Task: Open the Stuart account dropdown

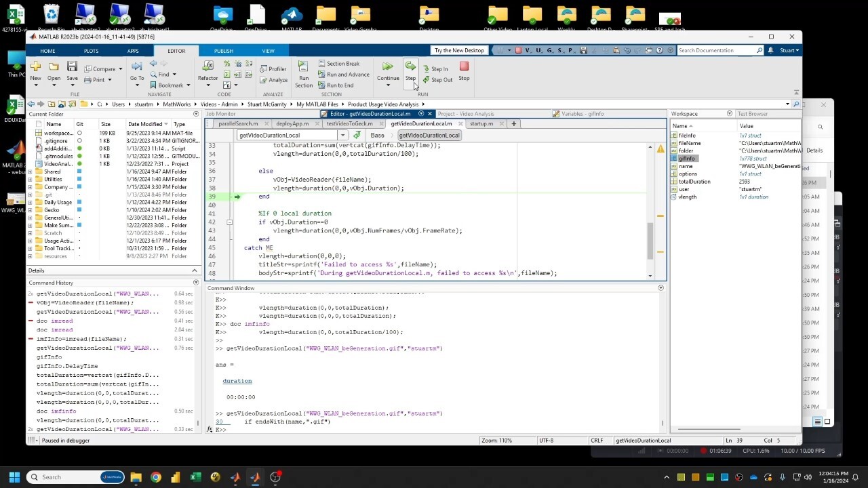Action: click(789, 50)
